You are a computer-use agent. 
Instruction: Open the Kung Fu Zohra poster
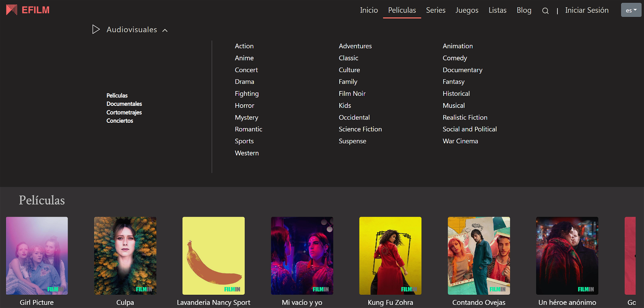(390, 256)
